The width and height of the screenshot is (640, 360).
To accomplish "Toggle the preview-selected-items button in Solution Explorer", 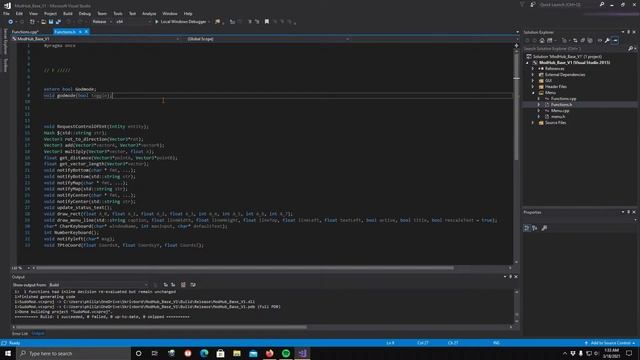I will [x=616, y=40].
